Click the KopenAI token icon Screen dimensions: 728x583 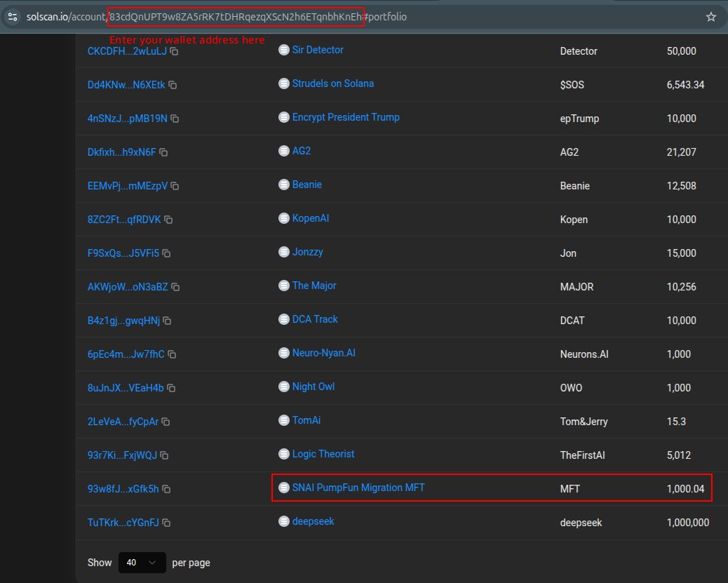coord(283,218)
